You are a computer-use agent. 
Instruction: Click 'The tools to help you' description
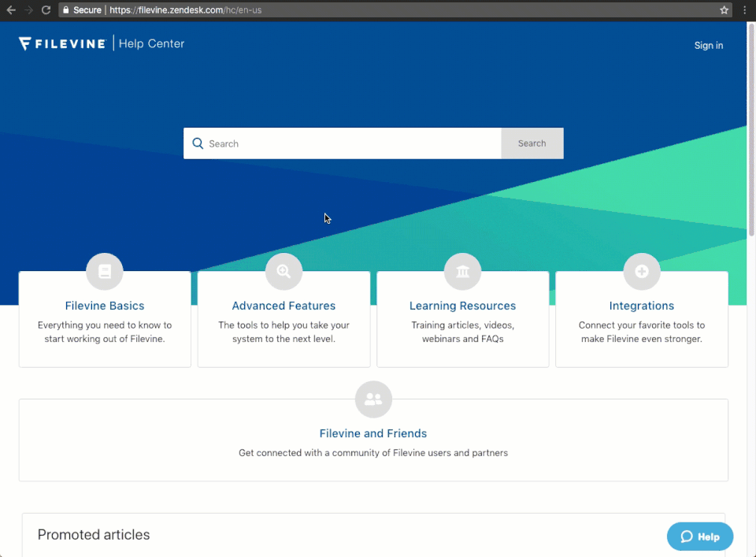point(284,332)
